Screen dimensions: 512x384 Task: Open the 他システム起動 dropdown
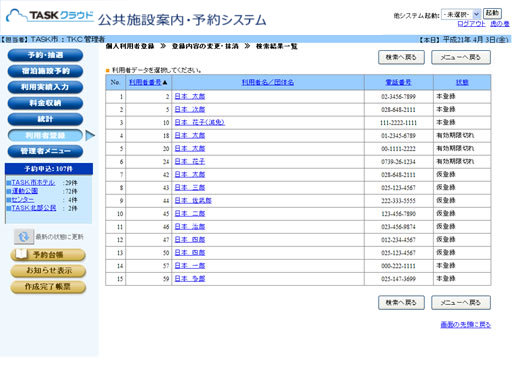point(461,14)
